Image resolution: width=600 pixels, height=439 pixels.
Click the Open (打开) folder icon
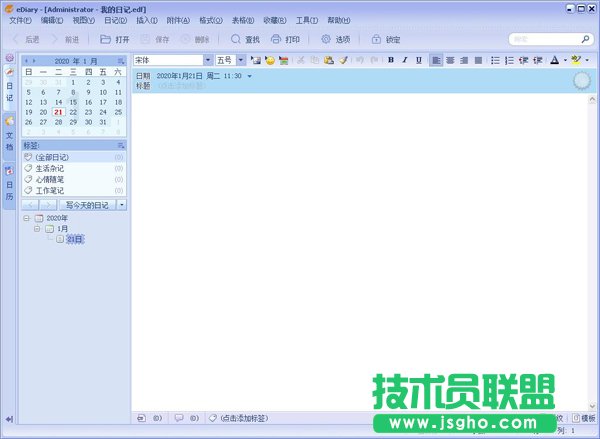[106, 40]
